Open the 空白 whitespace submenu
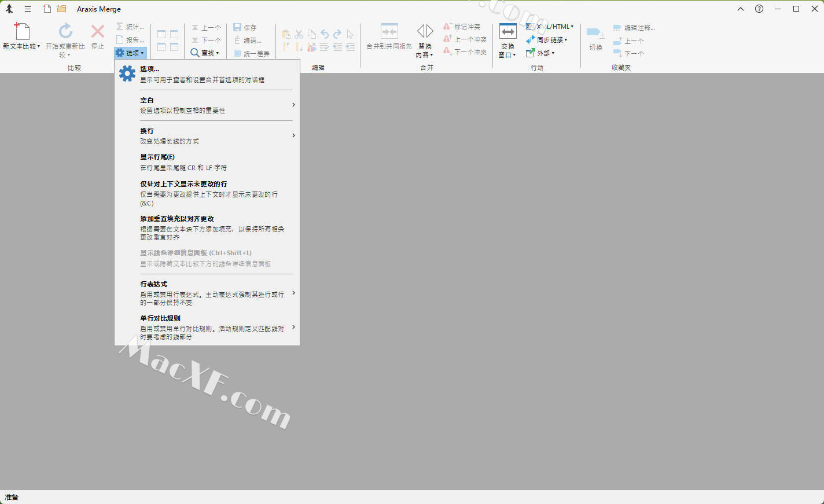824x504 pixels. (x=207, y=105)
